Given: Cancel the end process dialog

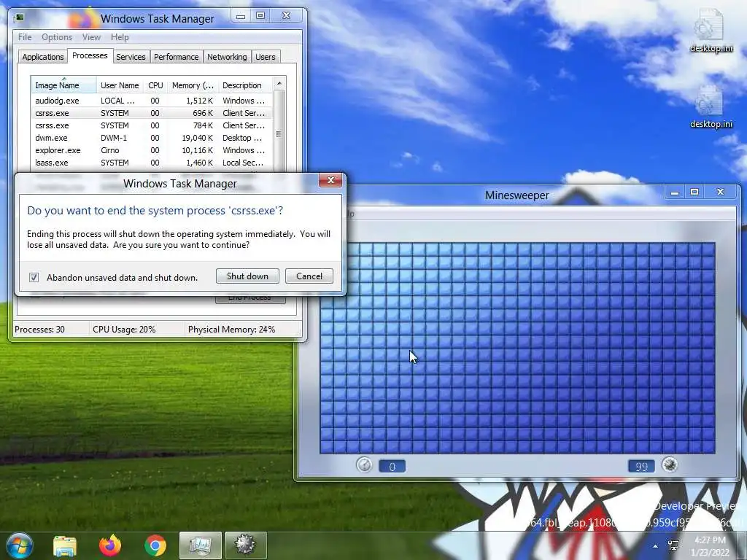Looking at the screenshot, I should (309, 276).
